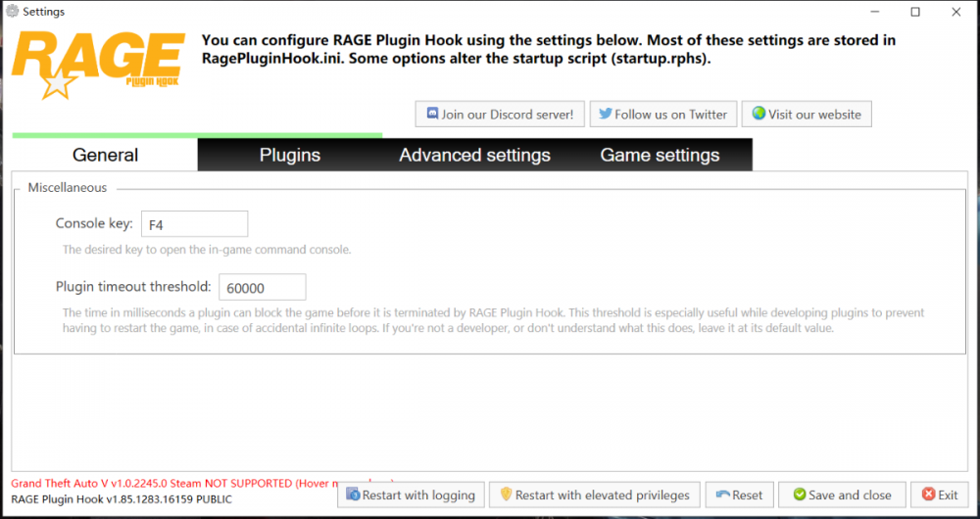The image size is (980, 519).
Task: Click the Plugin timeout threshold input box
Action: coord(262,288)
